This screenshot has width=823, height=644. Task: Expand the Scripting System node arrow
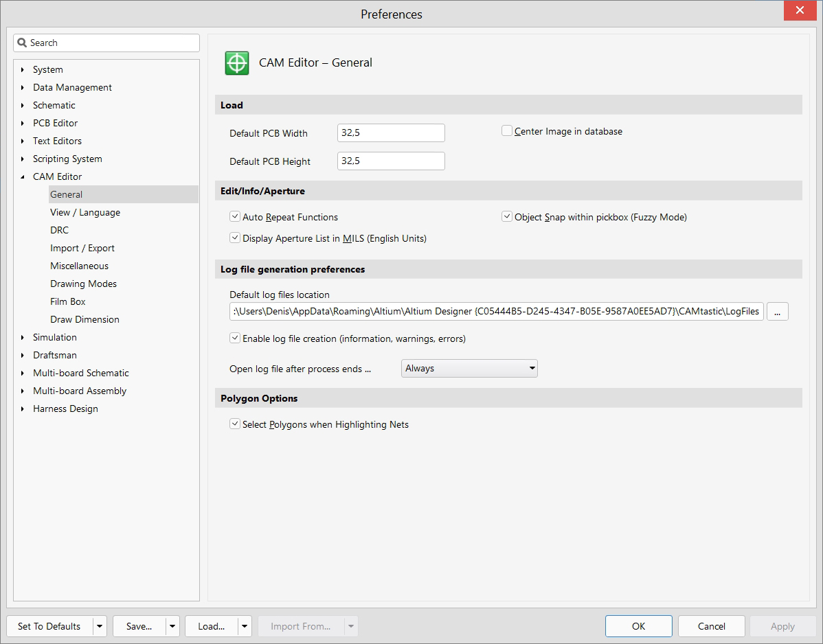(x=23, y=159)
